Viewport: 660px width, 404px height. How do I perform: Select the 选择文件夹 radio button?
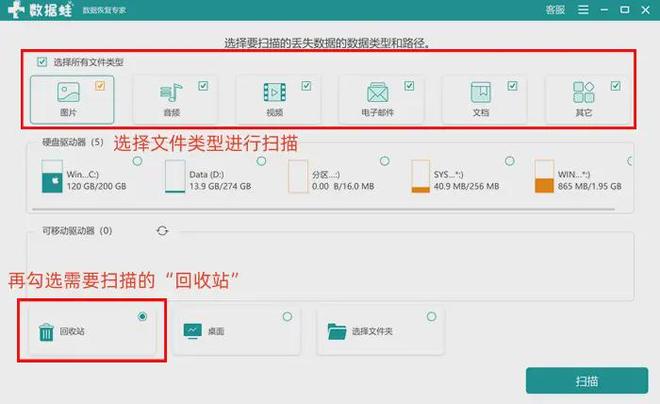pyautogui.click(x=431, y=316)
